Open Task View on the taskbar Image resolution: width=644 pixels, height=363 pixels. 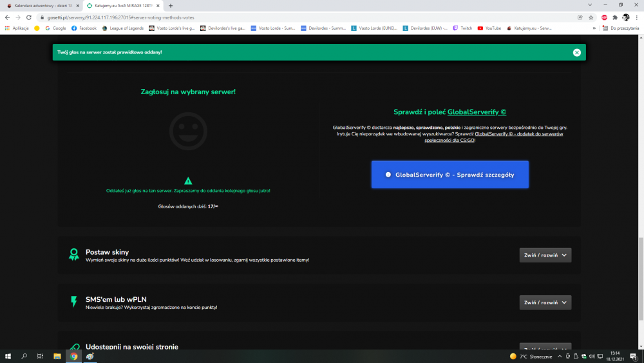pyautogui.click(x=40, y=357)
